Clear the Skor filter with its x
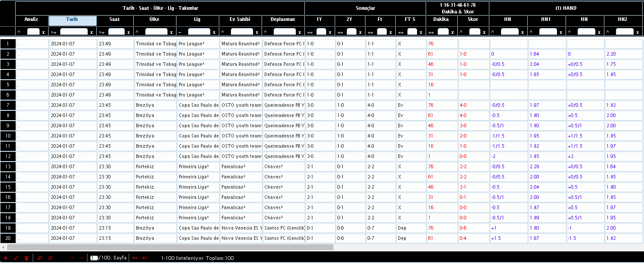644x263 pixels. point(484,32)
